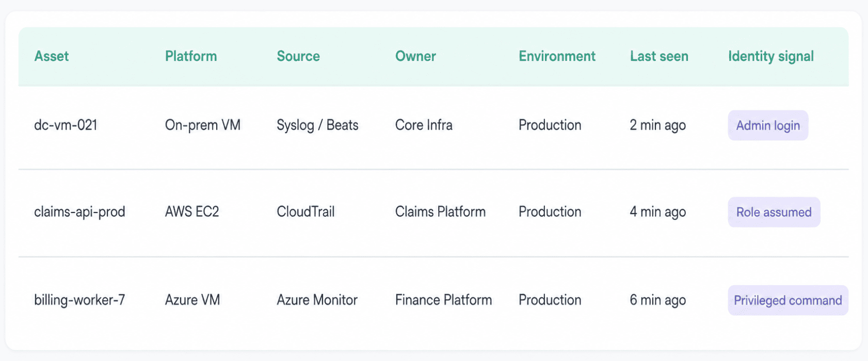868x361 pixels.
Task: Click the Identity signal column header
Action: coord(771,56)
